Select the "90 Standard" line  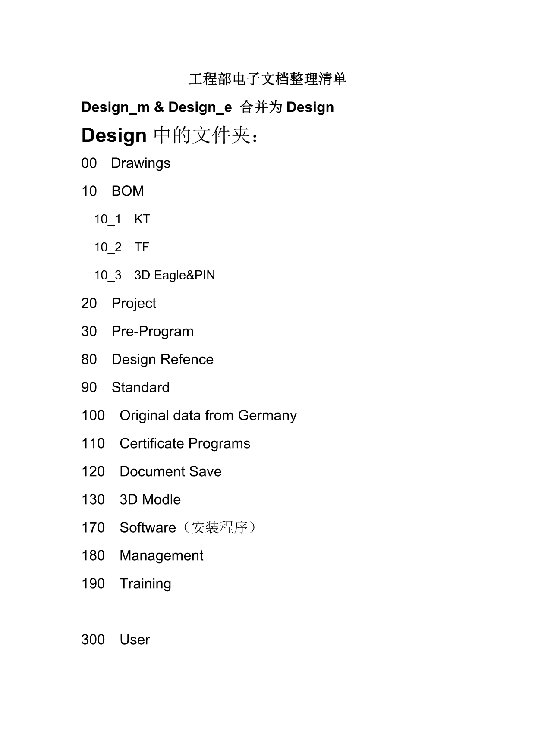pyautogui.click(x=125, y=387)
